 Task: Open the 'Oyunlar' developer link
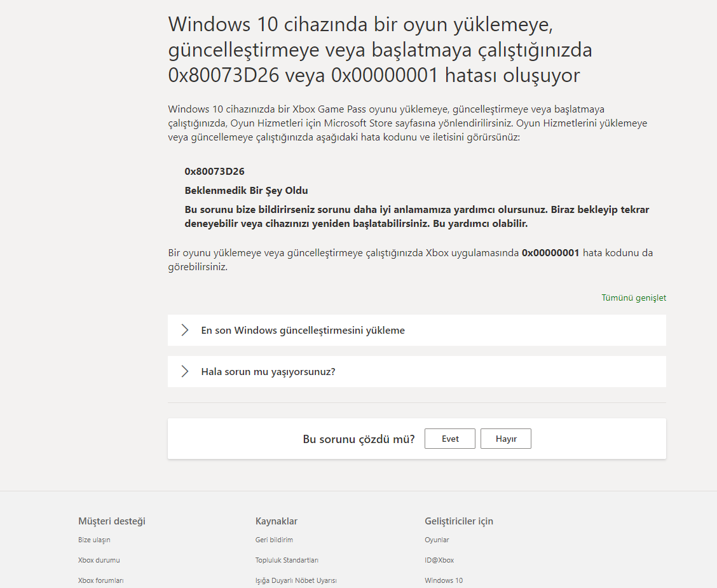pos(437,540)
